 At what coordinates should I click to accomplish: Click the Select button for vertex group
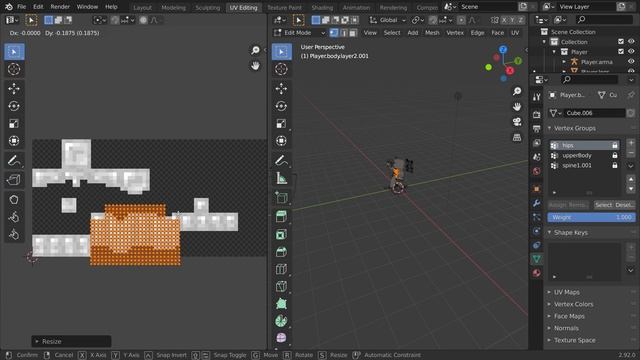coord(603,205)
